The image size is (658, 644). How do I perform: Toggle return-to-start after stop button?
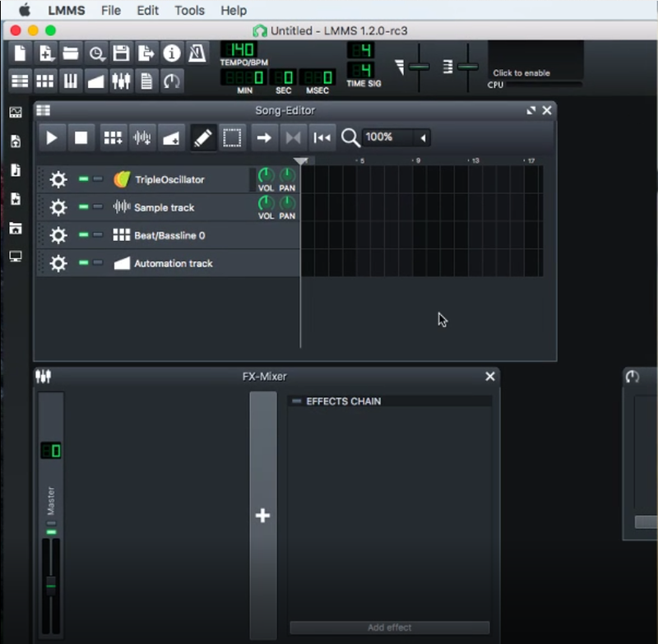tap(322, 137)
